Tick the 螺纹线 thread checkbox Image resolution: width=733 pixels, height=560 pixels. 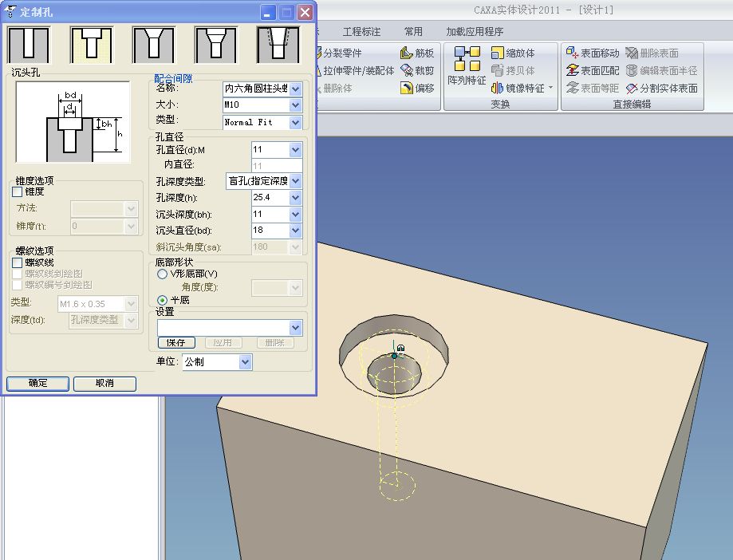(18, 262)
